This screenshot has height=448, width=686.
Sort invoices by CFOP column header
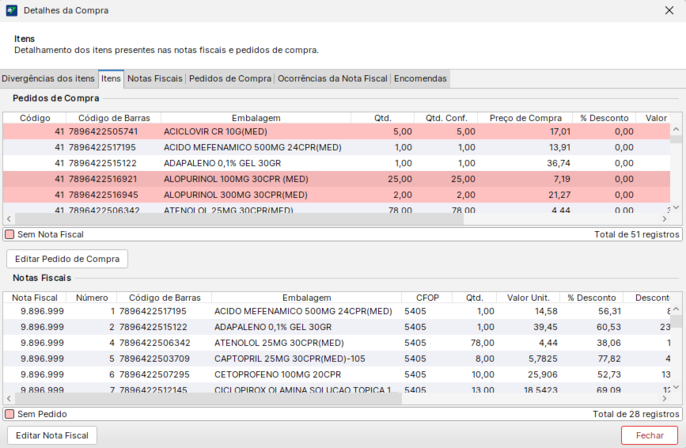tap(427, 298)
